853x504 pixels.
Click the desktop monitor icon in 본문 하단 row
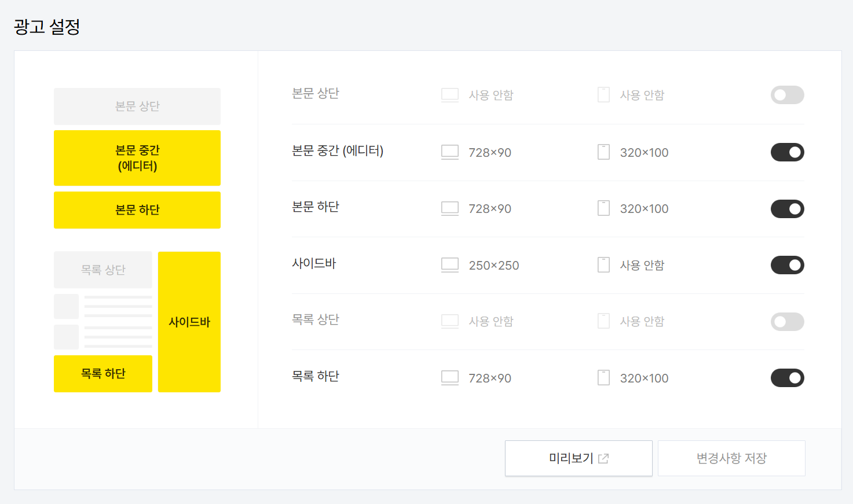tap(449, 208)
